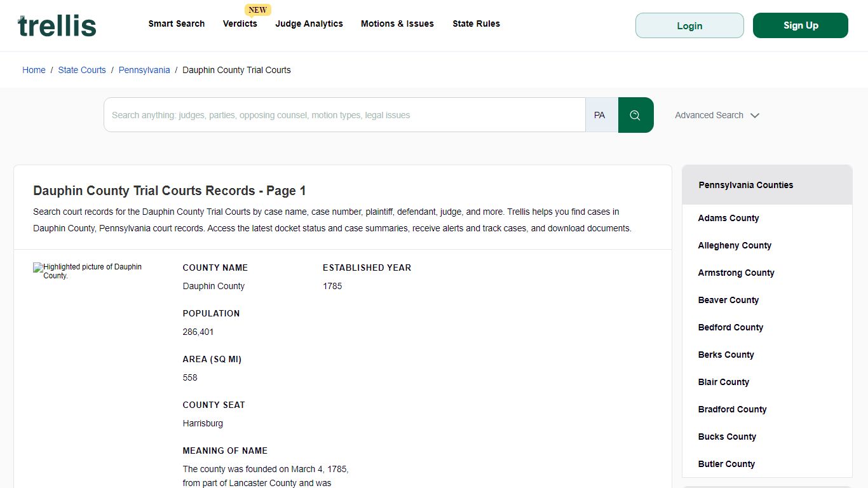868x488 pixels.
Task: Select Armstrong County in sidebar
Action: 736,273
